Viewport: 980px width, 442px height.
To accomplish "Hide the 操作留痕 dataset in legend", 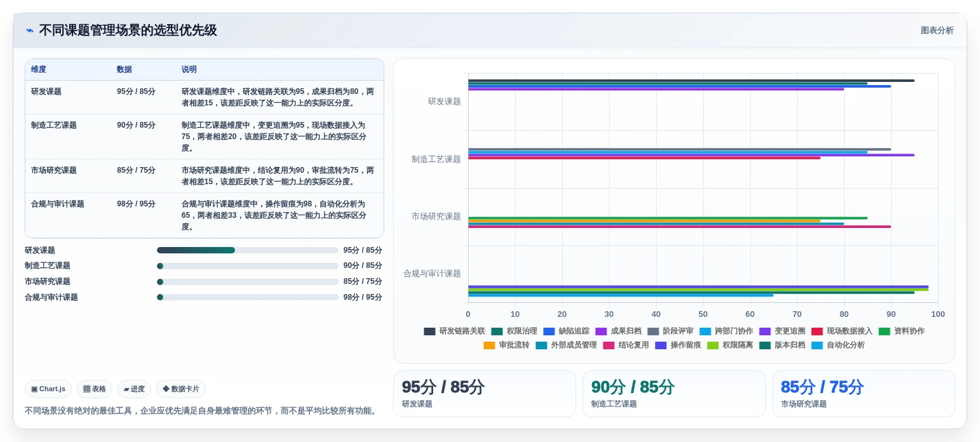I will pos(678,345).
